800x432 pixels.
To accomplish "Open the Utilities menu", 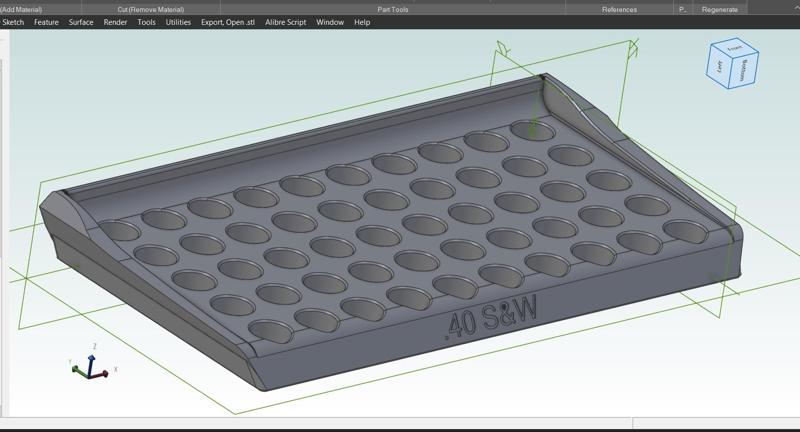I will [178, 22].
